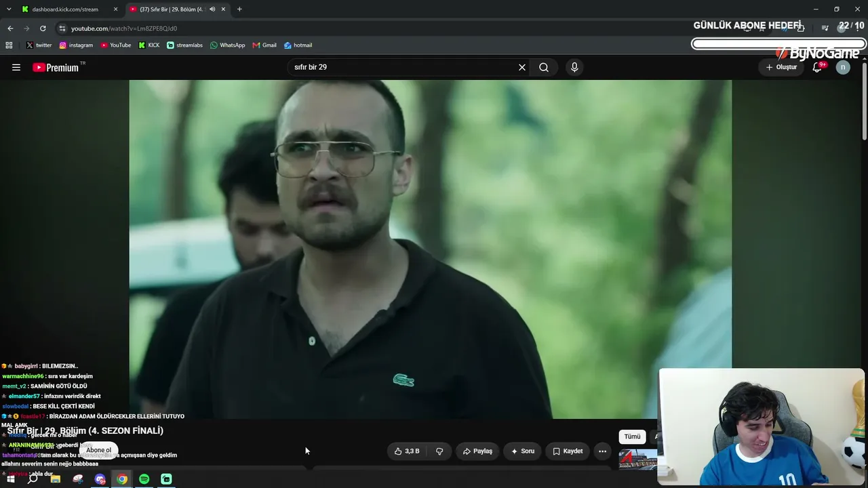Click the Oluştur create button
This screenshot has width=868, height=488.
(x=781, y=67)
